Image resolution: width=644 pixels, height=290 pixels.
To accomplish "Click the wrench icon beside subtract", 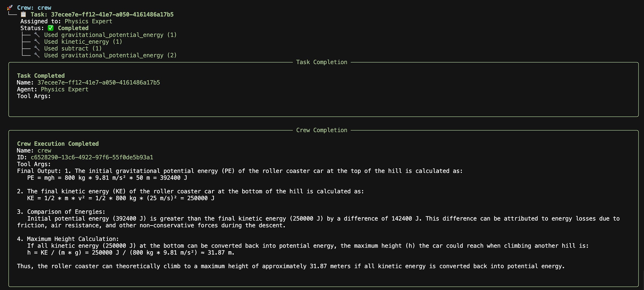I will pyautogui.click(x=37, y=49).
